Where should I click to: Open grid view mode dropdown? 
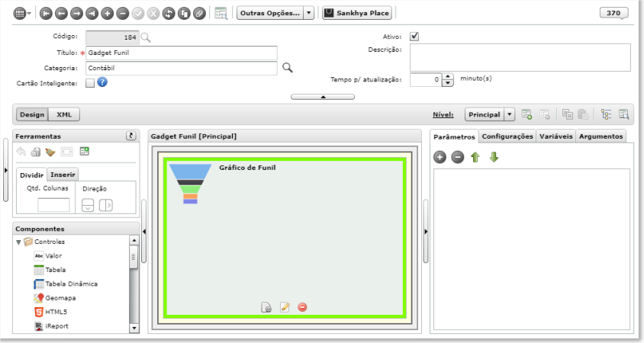tap(22, 14)
